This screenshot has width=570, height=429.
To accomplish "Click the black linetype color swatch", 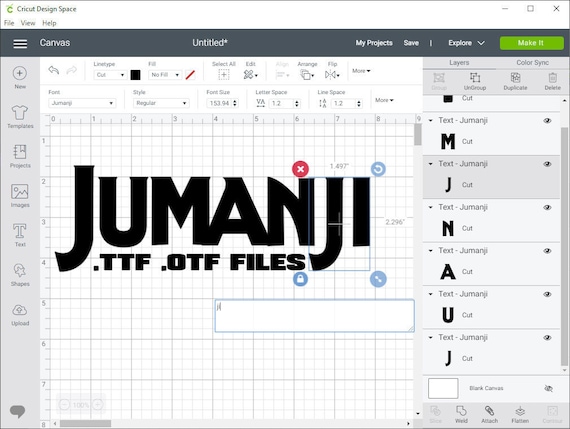I will [135, 75].
